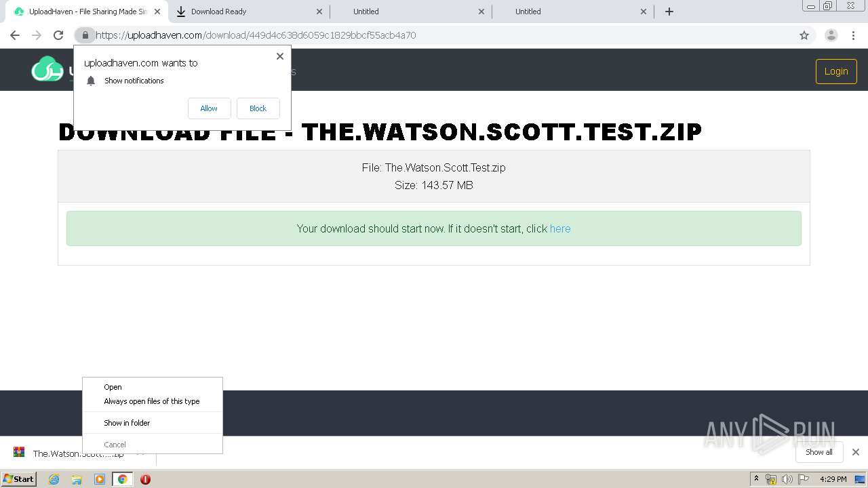Click the 'Size: 143.57 MB' text

coord(434,185)
